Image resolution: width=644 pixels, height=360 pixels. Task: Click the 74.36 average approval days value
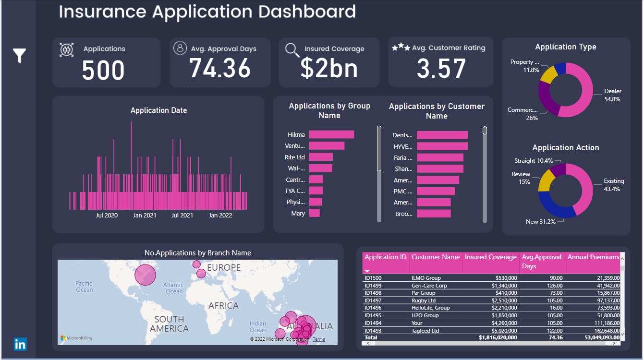point(220,68)
